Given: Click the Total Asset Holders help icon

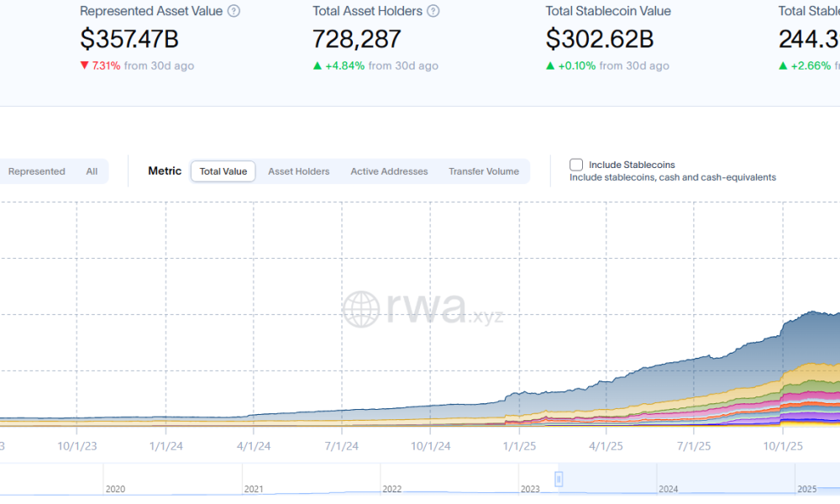Looking at the screenshot, I should pyautogui.click(x=433, y=12).
